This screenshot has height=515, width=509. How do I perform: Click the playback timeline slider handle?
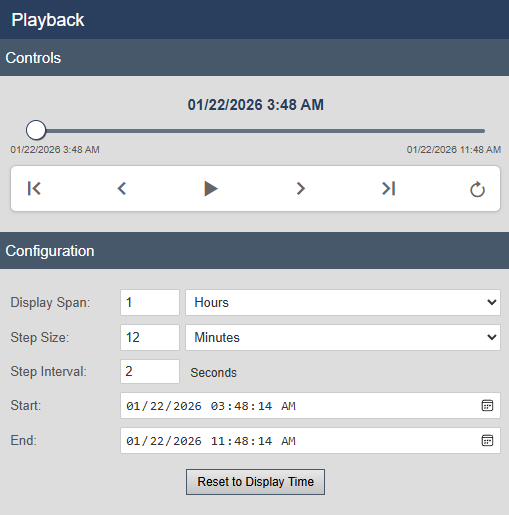click(36, 130)
